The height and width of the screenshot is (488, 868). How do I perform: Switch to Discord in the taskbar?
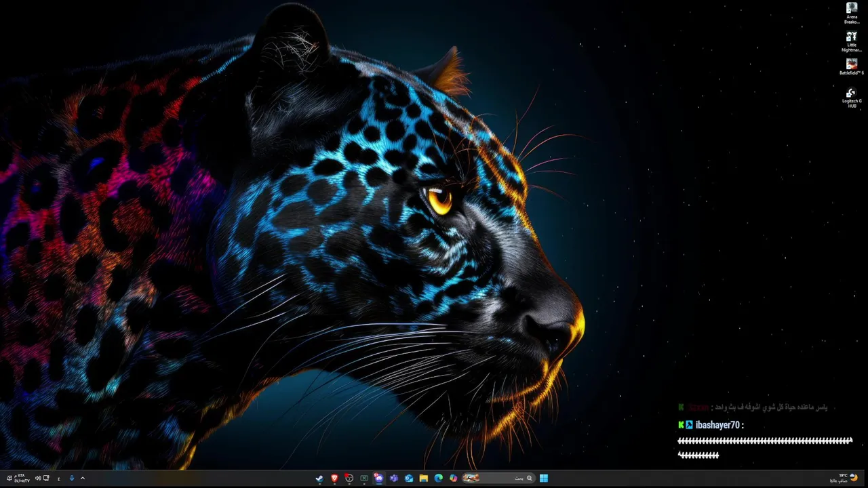tap(379, 478)
